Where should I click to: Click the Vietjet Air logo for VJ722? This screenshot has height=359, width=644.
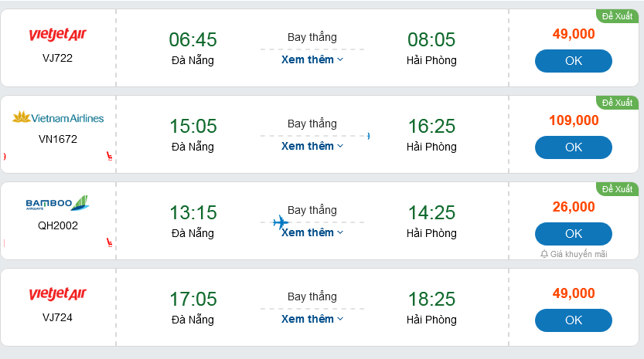58,35
